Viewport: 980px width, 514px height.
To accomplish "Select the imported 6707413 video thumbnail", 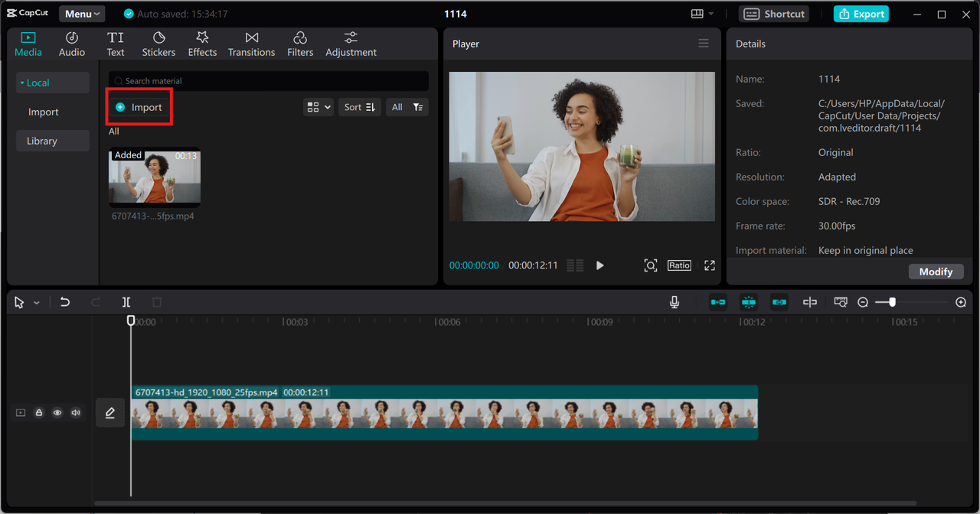I will point(154,177).
